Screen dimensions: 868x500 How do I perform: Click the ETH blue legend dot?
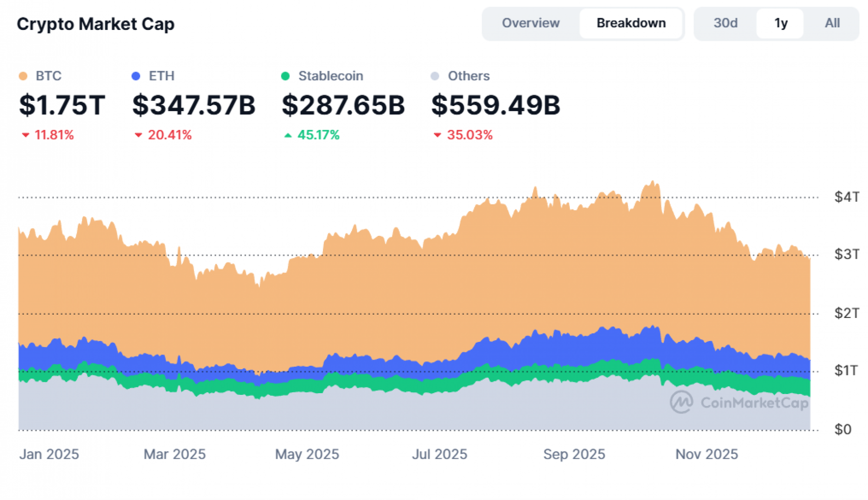coord(136,76)
